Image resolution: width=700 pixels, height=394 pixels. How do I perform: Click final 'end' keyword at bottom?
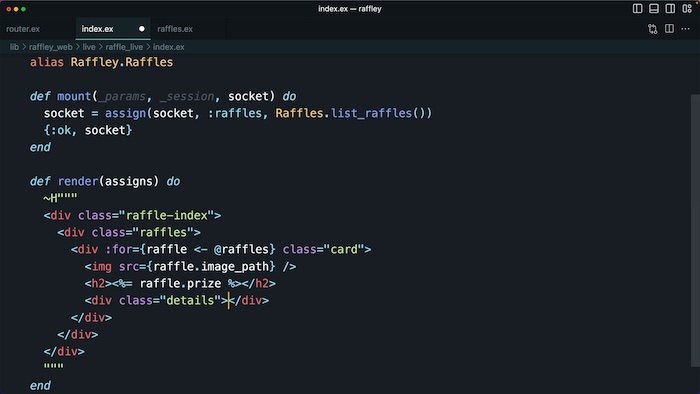click(x=40, y=386)
